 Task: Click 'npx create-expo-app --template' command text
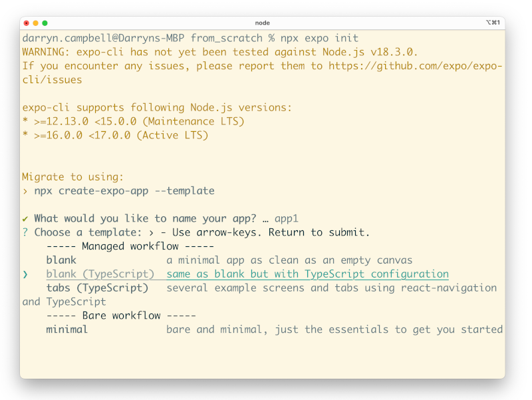124,191
